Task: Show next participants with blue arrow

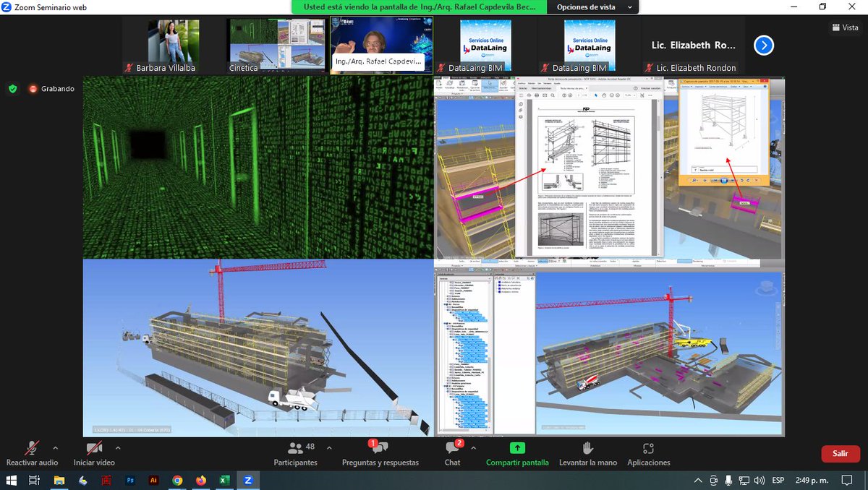Action: (x=764, y=46)
